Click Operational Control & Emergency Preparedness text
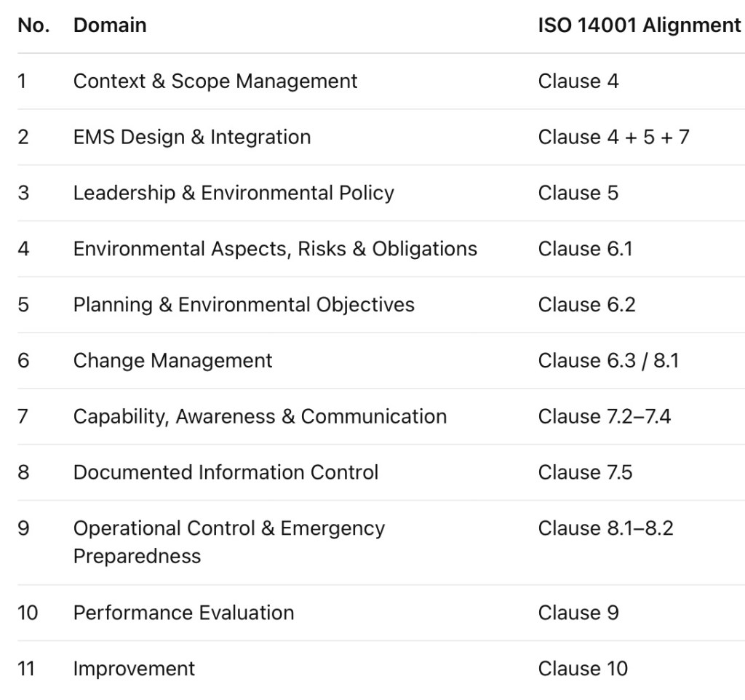745x700 pixels. pyautogui.click(x=229, y=542)
